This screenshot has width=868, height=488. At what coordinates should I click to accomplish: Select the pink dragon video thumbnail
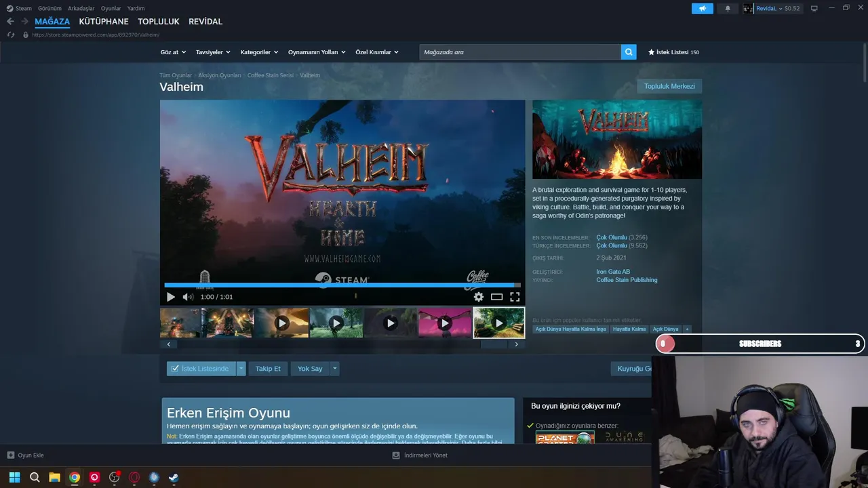click(x=444, y=323)
